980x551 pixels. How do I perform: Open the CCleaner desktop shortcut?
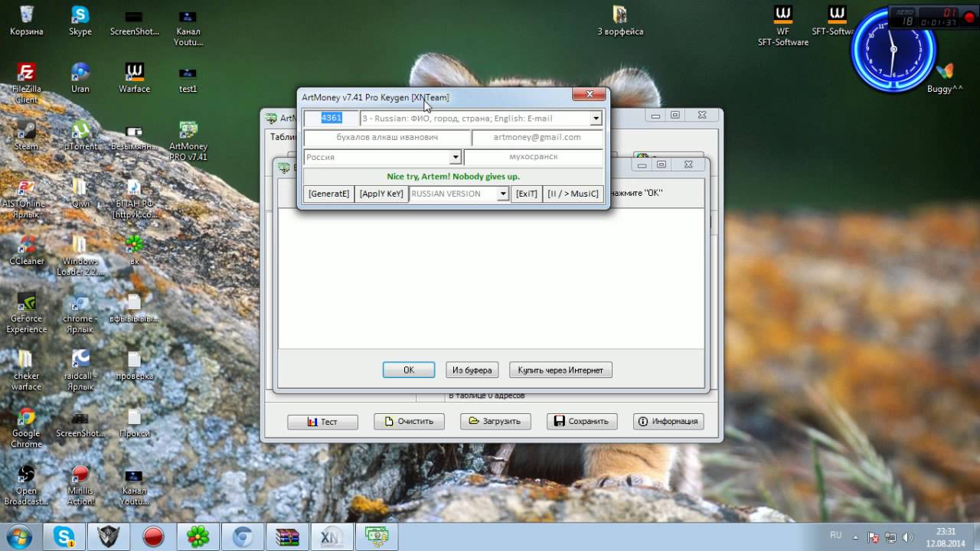point(27,249)
